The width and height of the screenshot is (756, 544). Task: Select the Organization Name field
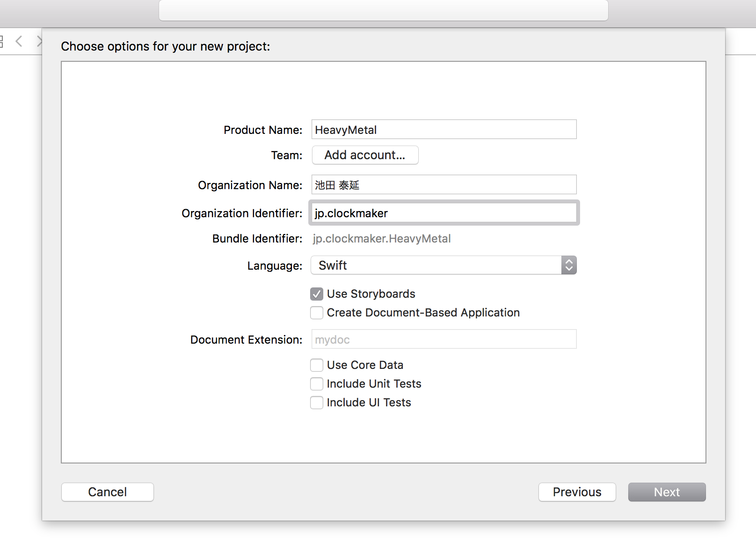coord(443,184)
